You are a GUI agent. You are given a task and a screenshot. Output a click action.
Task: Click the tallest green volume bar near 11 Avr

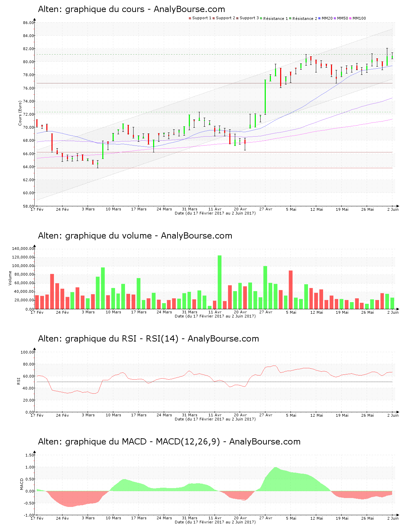[220, 282]
